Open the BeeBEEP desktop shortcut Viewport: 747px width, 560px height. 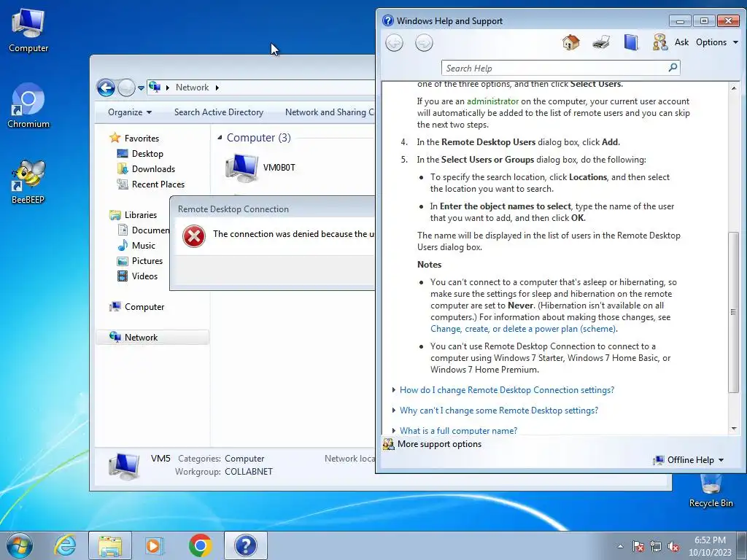point(28,182)
